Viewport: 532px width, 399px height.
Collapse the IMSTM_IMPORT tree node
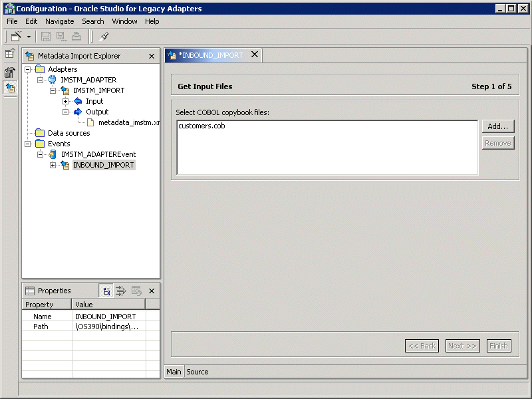53,90
